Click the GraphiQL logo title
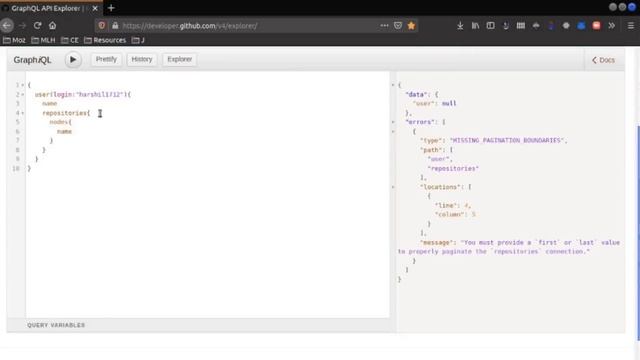 (x=32, y=60)
